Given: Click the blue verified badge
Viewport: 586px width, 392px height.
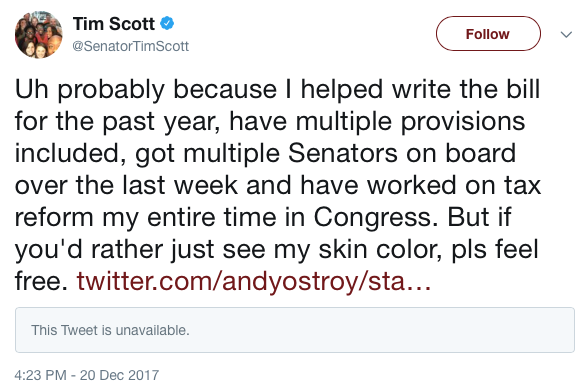Looking at the screenshot, I should 167,24.
